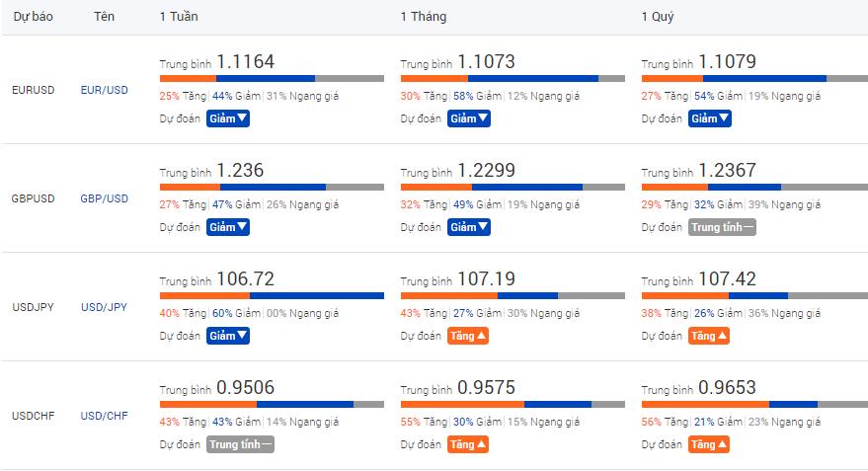
Task: Click EUR/USD 1 Tuần Giảm forecast badge
Action: [228, 118]
